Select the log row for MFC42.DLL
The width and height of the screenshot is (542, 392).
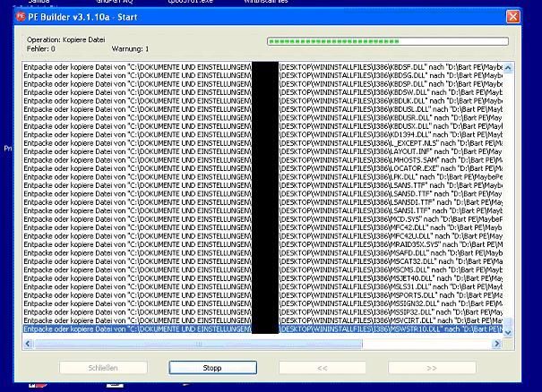[262, 227]
